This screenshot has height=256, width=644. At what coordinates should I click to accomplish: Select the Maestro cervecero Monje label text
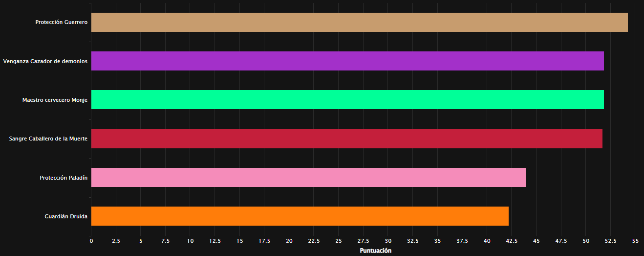click(55, 100)
